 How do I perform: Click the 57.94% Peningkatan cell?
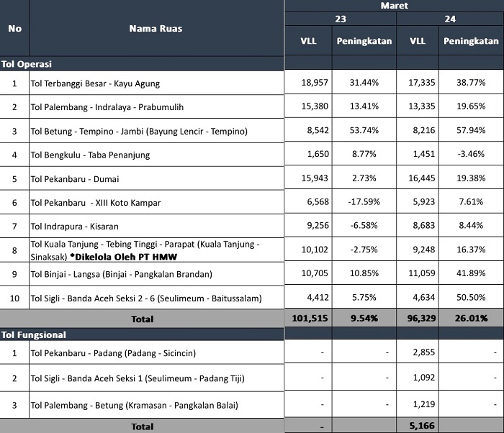[471, 130]
